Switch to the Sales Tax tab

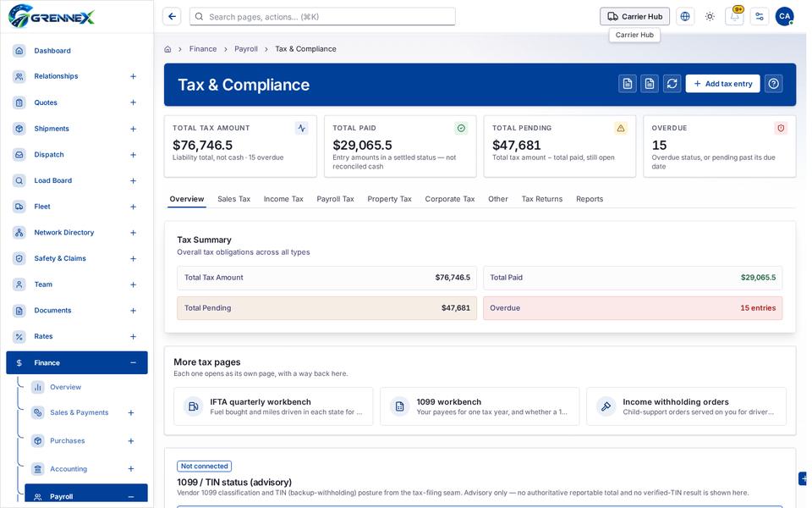[x=233, y=199]
